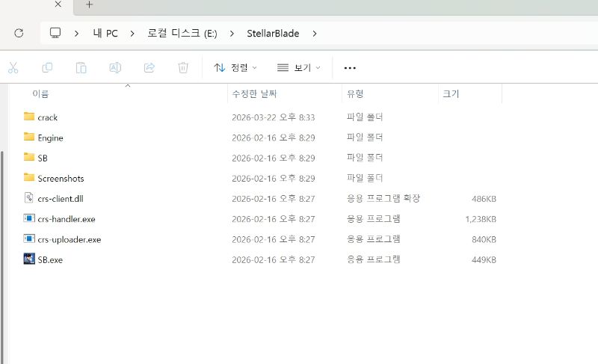
Task: Click the Paste clipboard icon
Action: coord(81,67)
